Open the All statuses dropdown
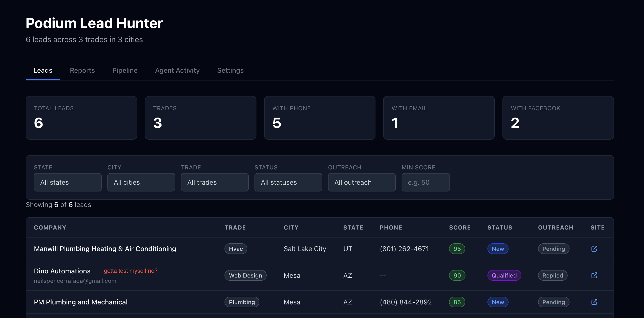Viewport: 644px width, 318px height. tap(288, 182)
